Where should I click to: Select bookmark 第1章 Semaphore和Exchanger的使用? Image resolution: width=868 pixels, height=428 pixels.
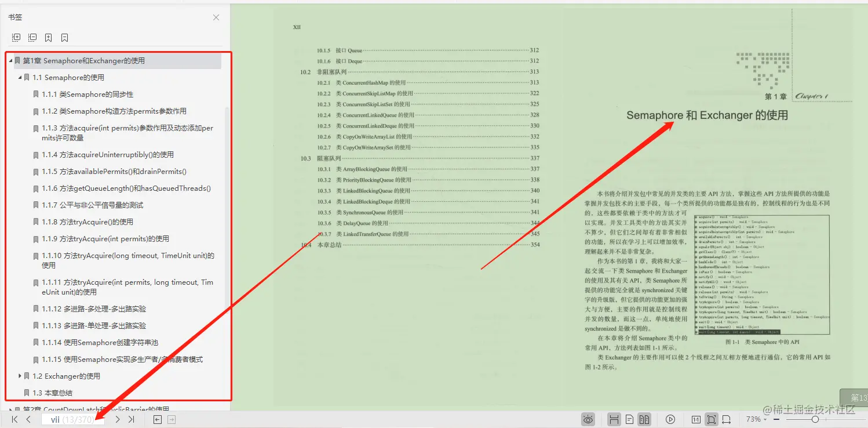(x=84, y=61)
